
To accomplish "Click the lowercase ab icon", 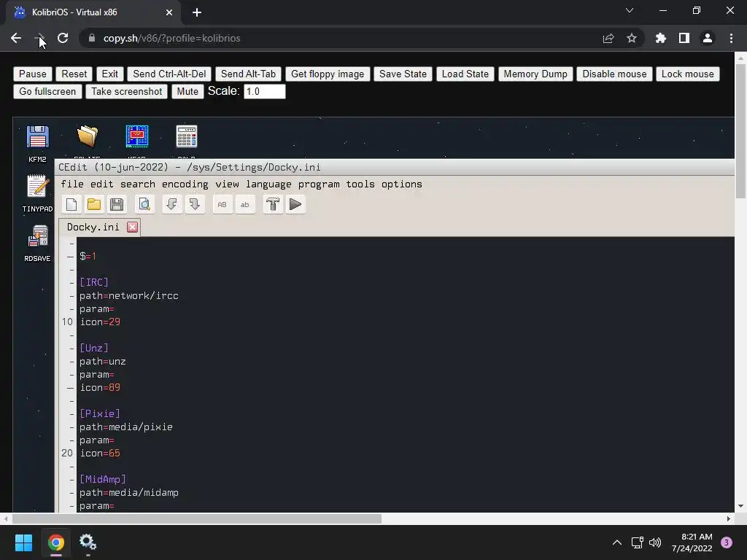I will pos(245,204).
